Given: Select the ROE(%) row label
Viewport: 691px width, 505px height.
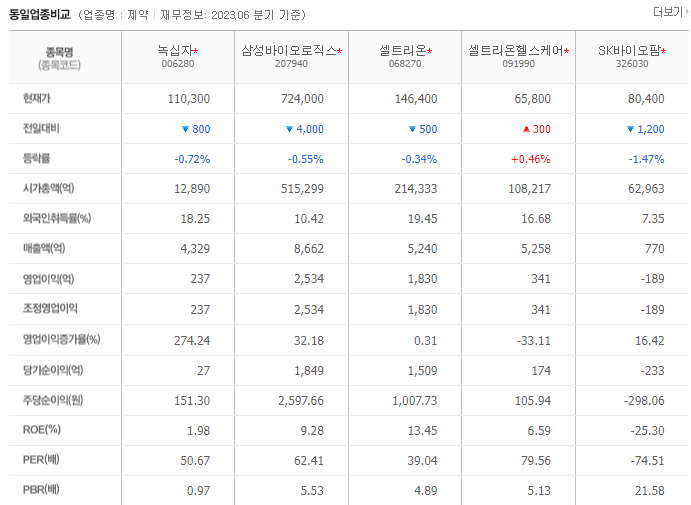Looking at the screenshot, I should tap(41, 430).
